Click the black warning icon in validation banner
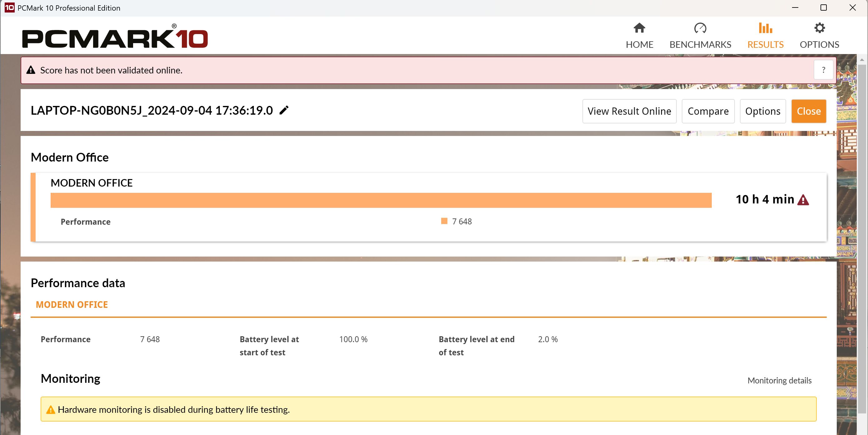The image size is (868, 435). click(31, 70)
